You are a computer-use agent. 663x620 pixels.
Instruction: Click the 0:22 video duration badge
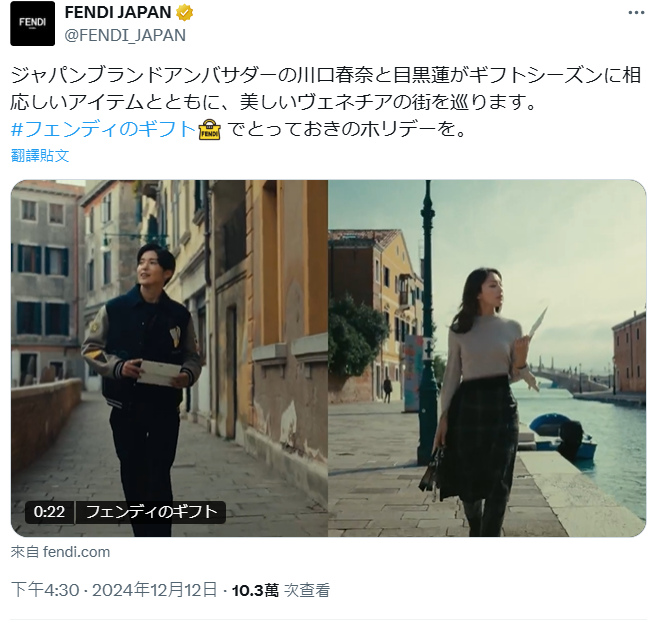tap(49, 512)
